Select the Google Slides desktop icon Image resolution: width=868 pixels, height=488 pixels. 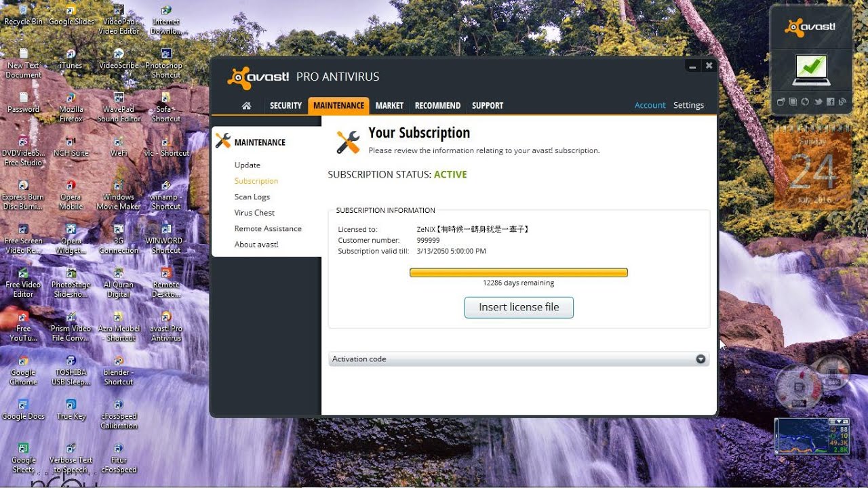tap(71, 16)
